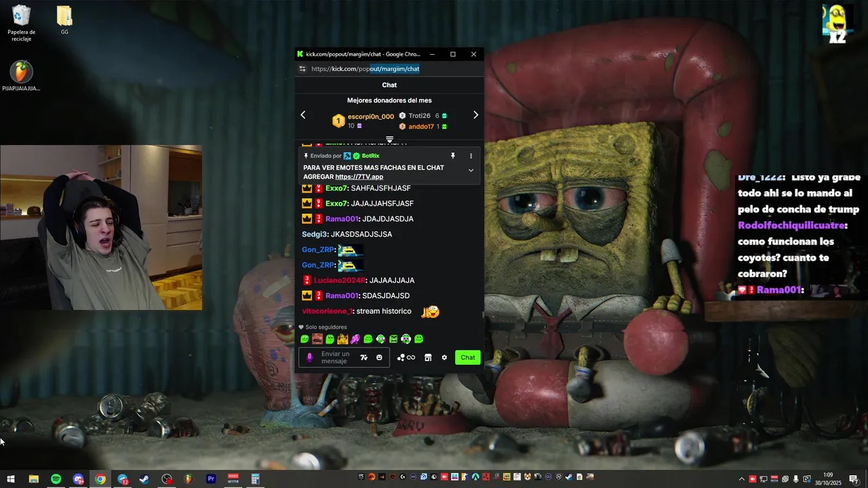Open chat settings gear
Viewport: 868px width, 488px height.
(444, 358)
